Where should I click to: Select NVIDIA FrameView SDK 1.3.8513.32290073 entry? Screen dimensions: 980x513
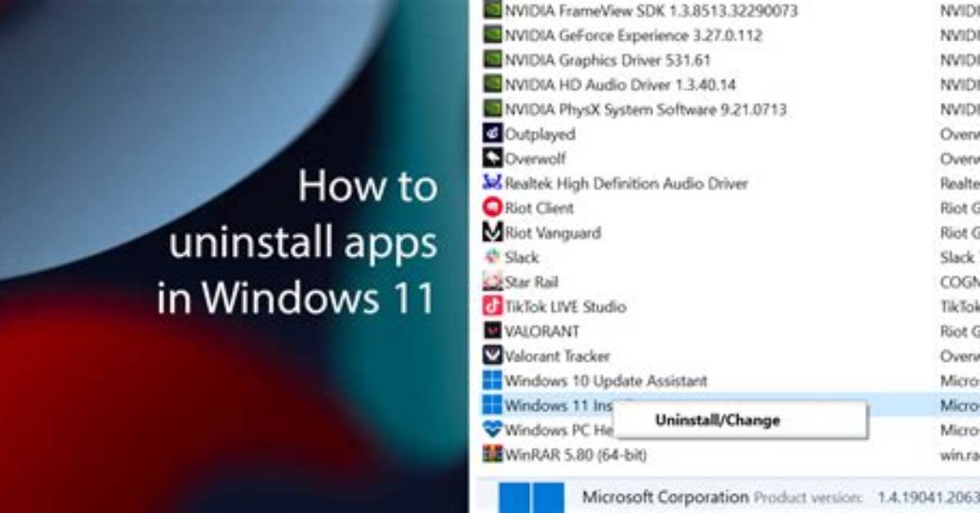click(x=652, y=11)
